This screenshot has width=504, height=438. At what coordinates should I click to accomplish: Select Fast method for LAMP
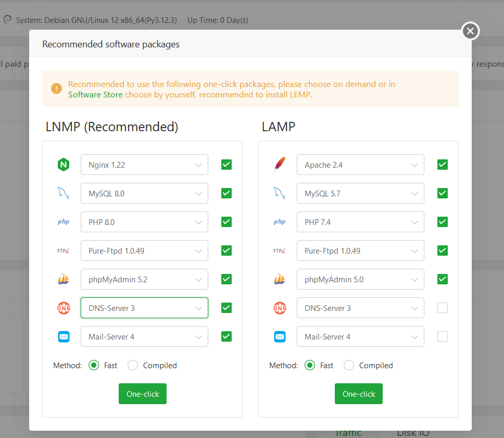310,365
